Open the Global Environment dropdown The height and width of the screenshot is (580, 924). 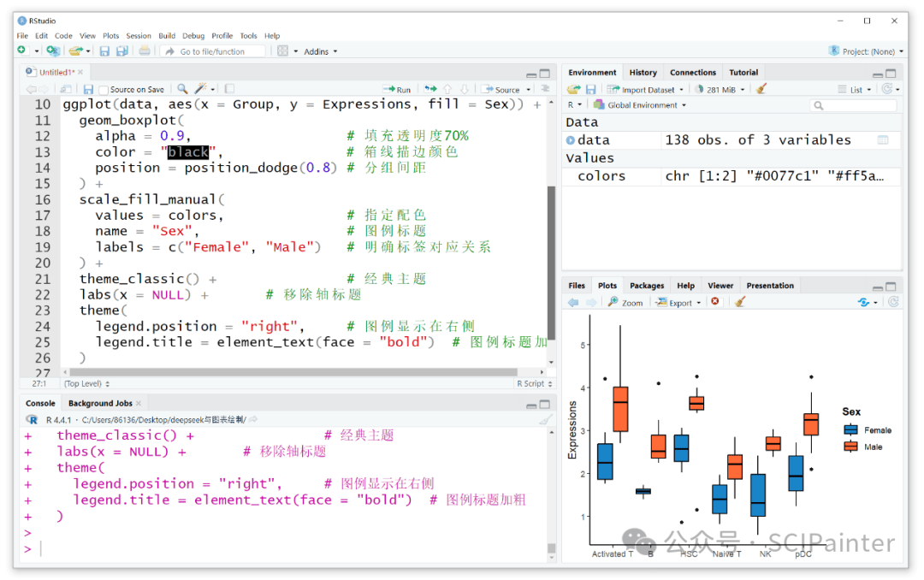pos(640,105)
